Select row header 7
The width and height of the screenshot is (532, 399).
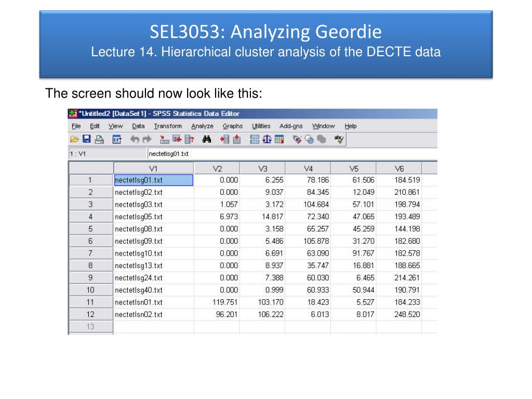91,254
